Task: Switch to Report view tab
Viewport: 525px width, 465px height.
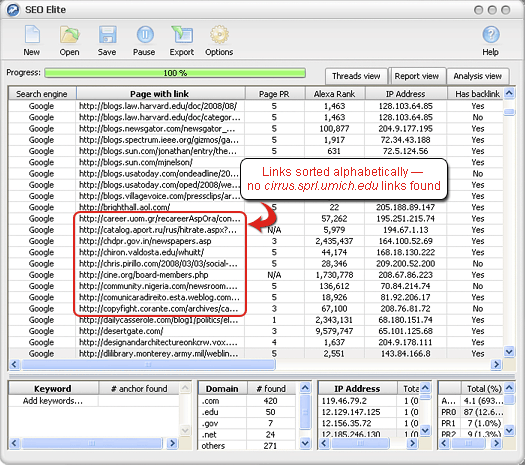Action: pos(417,76)
